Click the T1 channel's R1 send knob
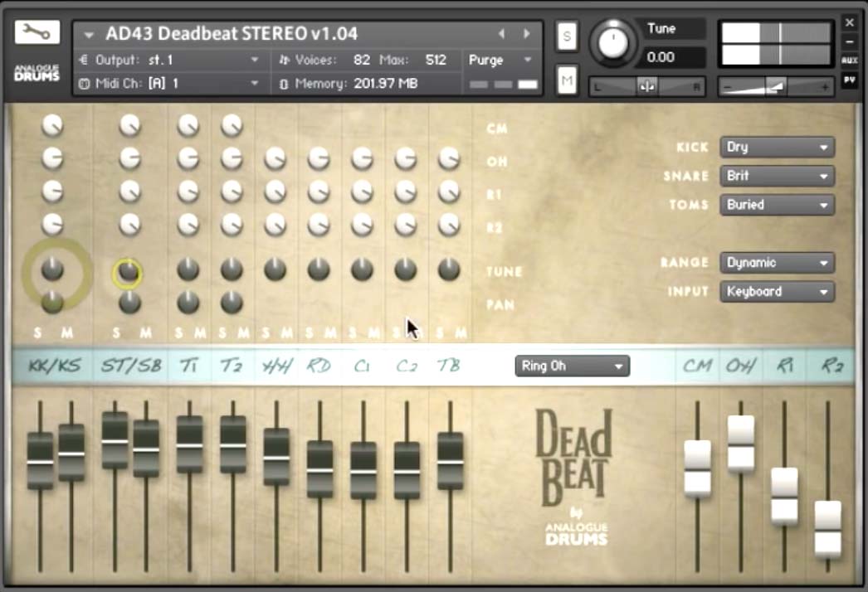868x592 pixels. [x=188, y=192]
